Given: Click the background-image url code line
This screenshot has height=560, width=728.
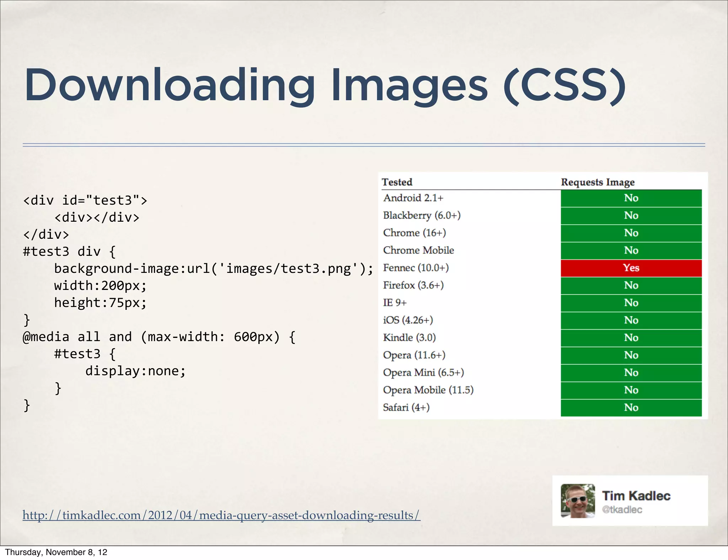Looking at the screenshot, I should pyautogui.click(x=214, y=269).
